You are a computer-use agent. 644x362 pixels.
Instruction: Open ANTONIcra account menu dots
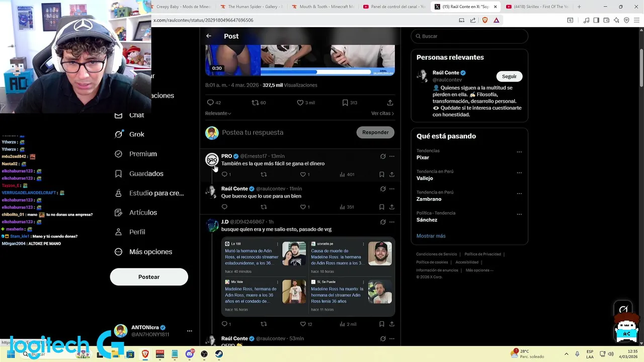pos(190,331)
